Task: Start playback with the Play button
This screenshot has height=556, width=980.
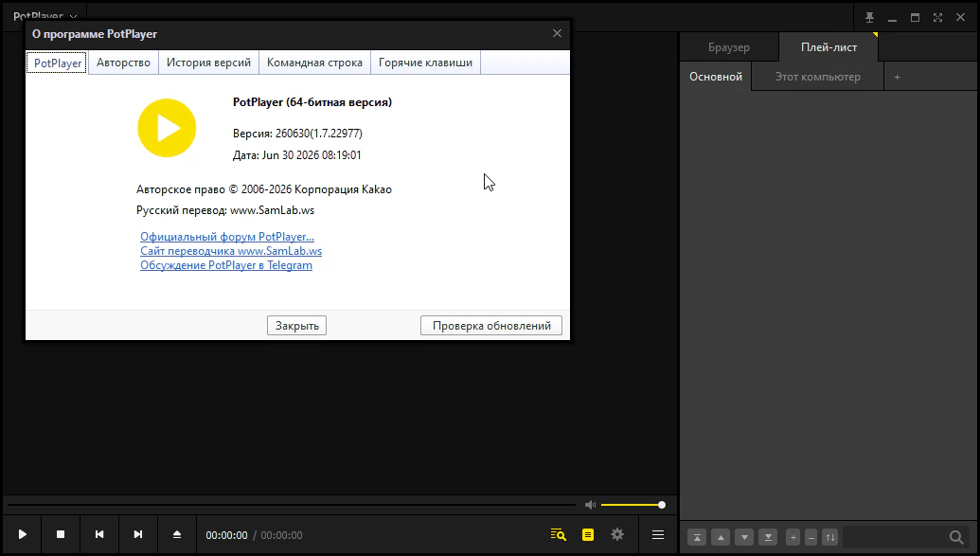Action: click(x=23, y=535)
